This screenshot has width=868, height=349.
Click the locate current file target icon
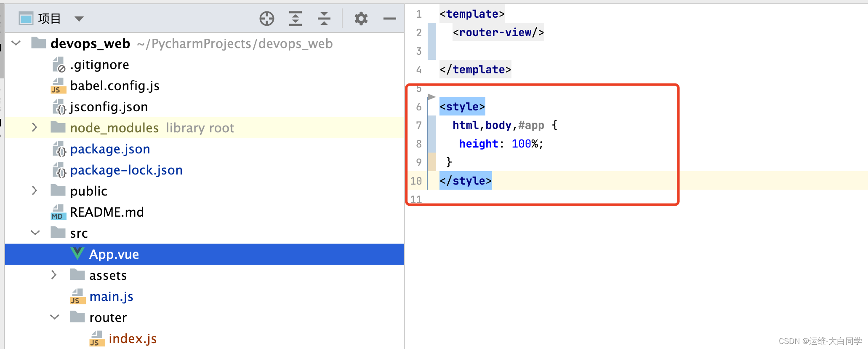[x=267, y=19]
